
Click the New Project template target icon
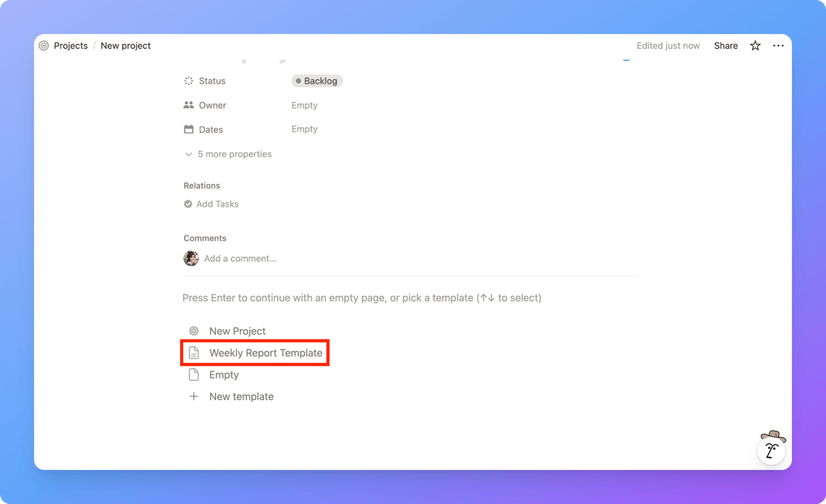pyautogui.click(x=194, y=331)
